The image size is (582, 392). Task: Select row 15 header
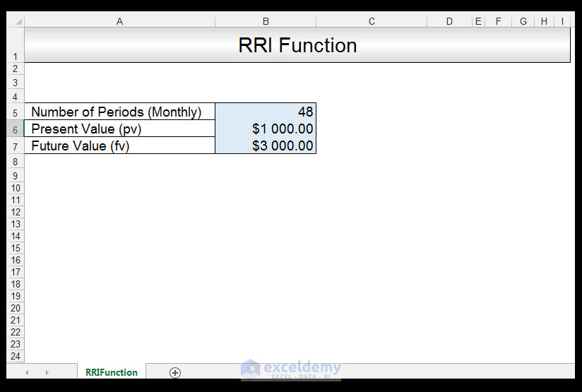[16, 248]
